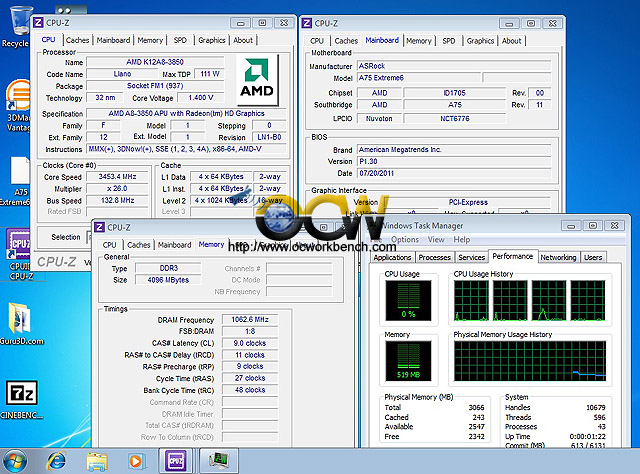Click the Bus Speed 132.8 MHz value
Screen dimensions: 640x474
[118, 200]
